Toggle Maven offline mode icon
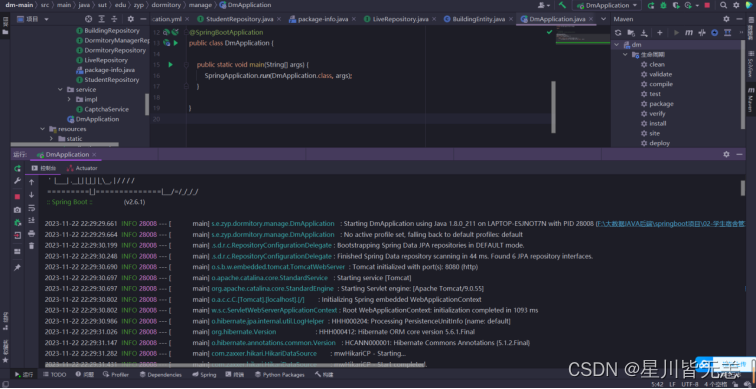Image resolution: width=756 pixels, height=389 pixels. [x=702, y=33]
